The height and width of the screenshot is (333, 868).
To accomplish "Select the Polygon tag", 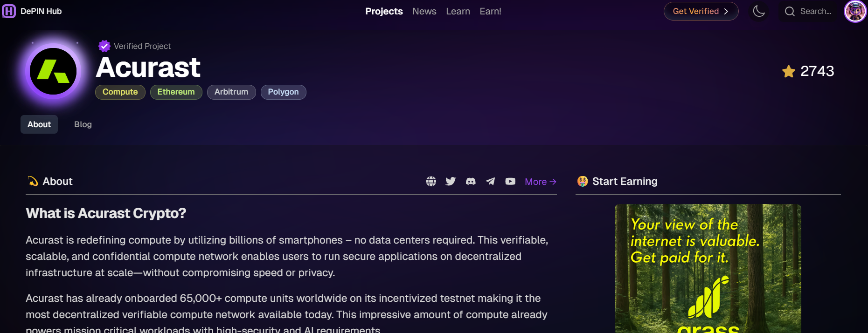I will click(284, 92).
